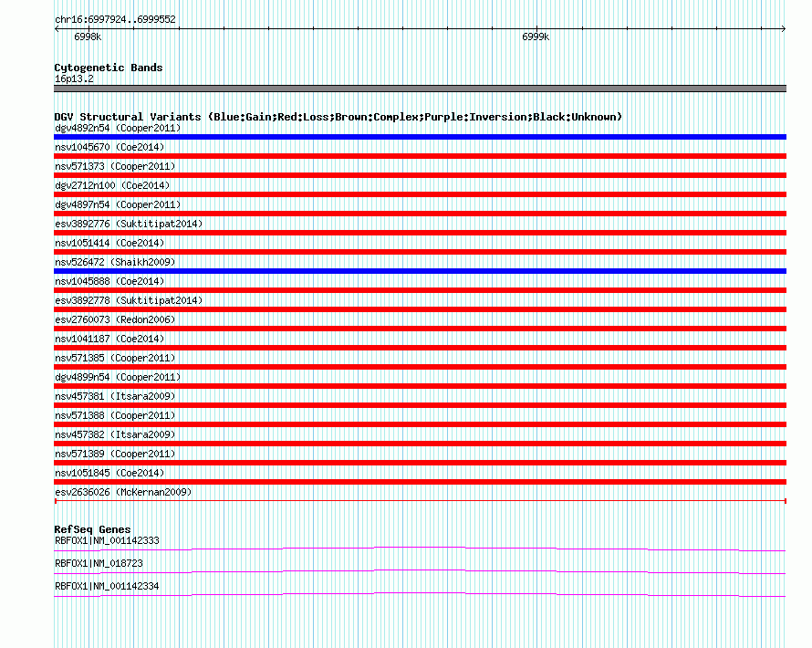The height and width of the screenshot is (648, 812).
Task: Click the magenta line under RBFOX1|NM_001142333
Action: point(420,549)
